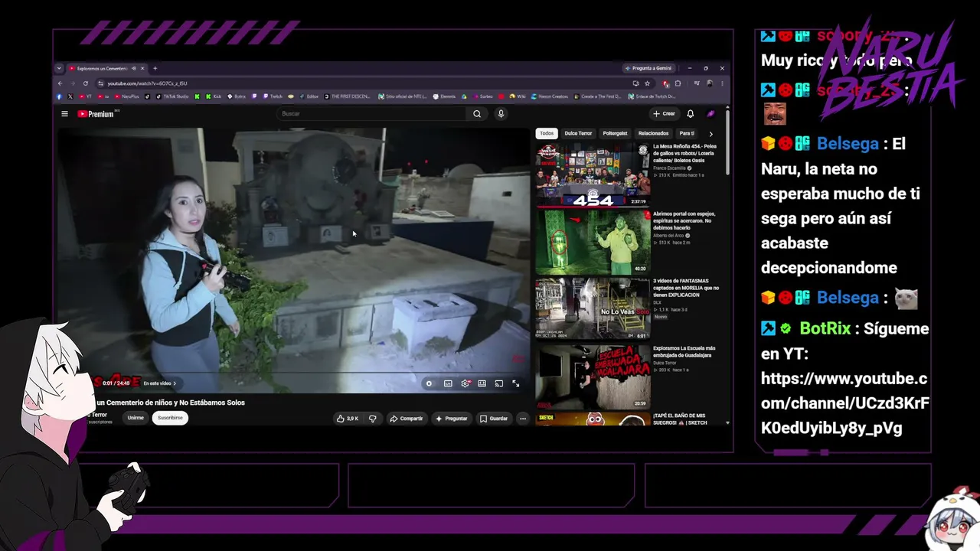Select the Todos filter chip

click(x=547, y=133)
